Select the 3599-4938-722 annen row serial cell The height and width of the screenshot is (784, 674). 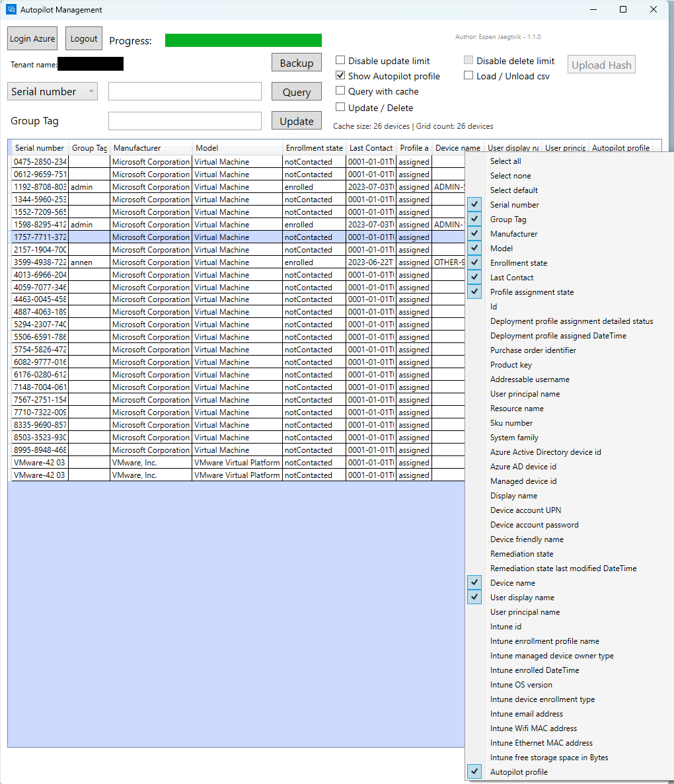(40, 262)
